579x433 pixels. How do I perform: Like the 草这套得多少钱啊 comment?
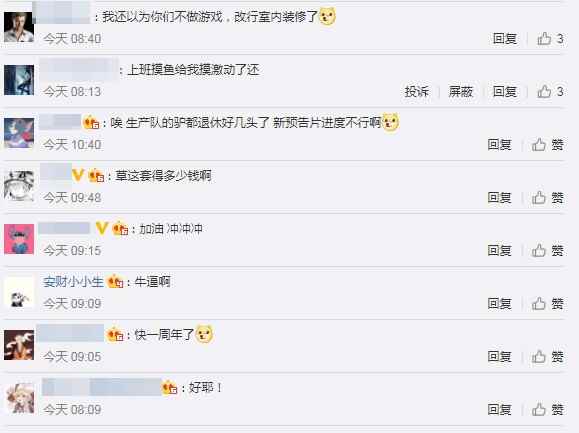548,197
